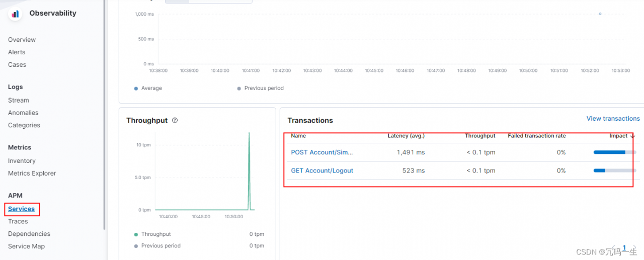Open POST Account/Sim... transaction
The height and width of the screenshot is (260, 644).
tap(322, 152)
